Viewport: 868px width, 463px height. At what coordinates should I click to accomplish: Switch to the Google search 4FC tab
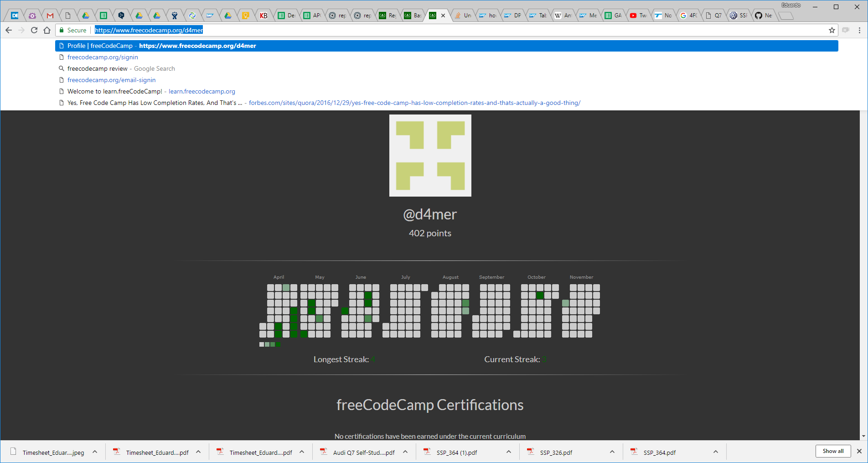[x=688, y=16]
